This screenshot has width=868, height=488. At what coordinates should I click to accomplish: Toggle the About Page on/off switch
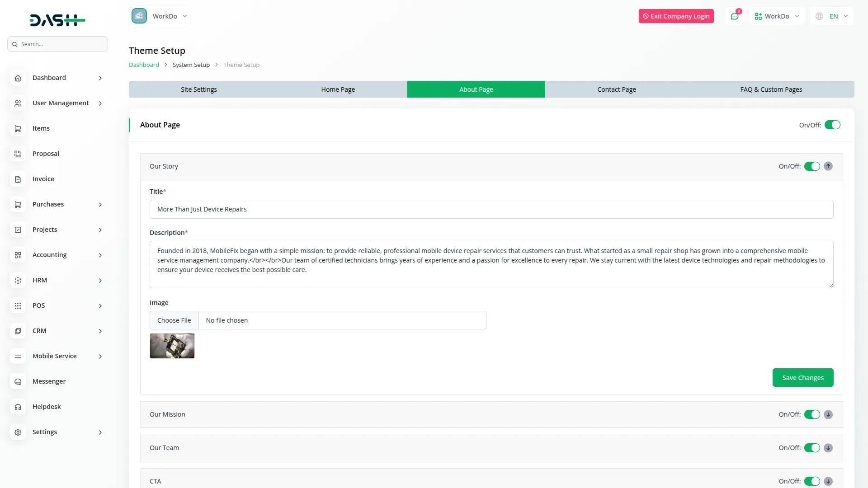click(x=833, y=125)
